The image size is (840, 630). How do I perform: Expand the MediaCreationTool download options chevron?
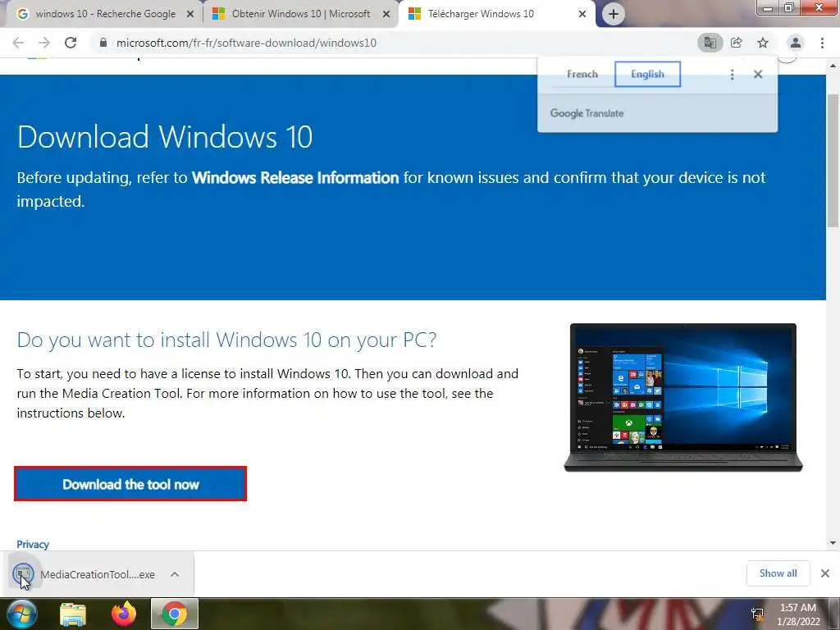[175, 574]
